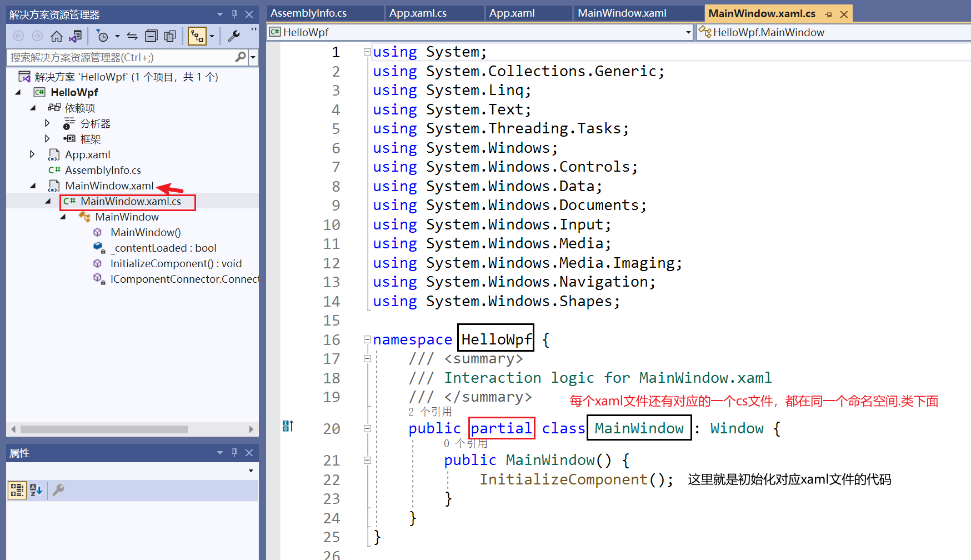Click the Pending Changes Filter clock icon
This screenshot has width=971, height=560.
pos(102,37)
